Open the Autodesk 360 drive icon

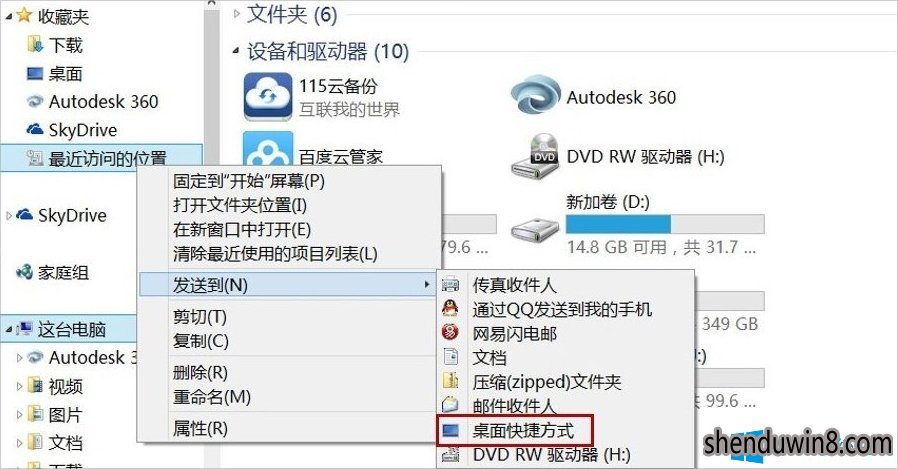(x=535, y=95)
